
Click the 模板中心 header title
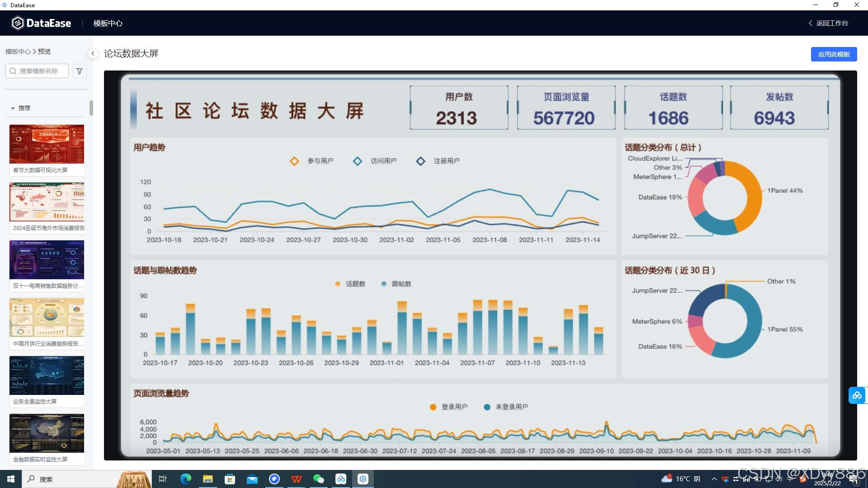pos(108,23)
